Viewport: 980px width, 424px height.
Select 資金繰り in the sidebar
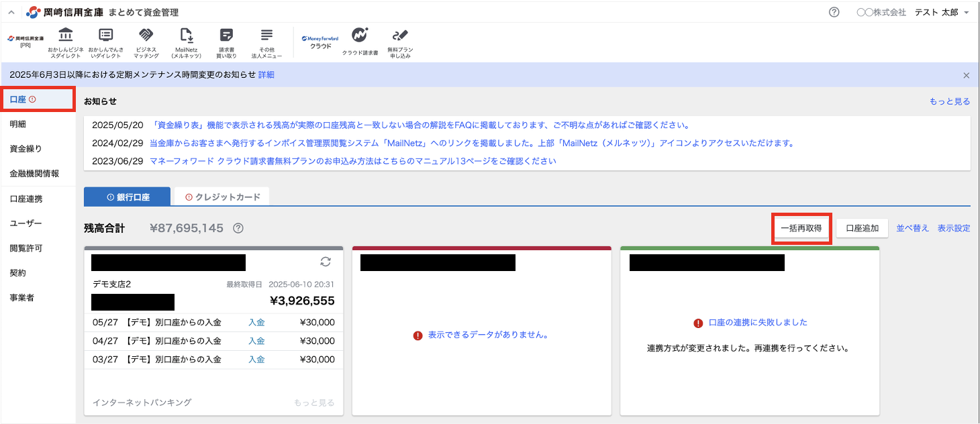38,149
